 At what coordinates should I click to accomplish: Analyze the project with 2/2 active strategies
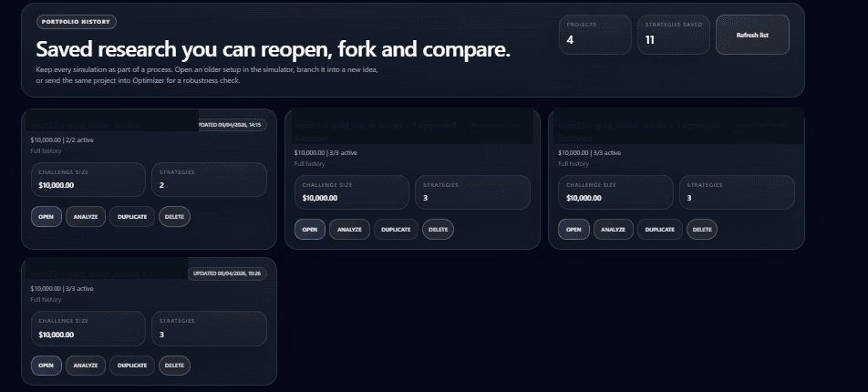pos(86,217)
